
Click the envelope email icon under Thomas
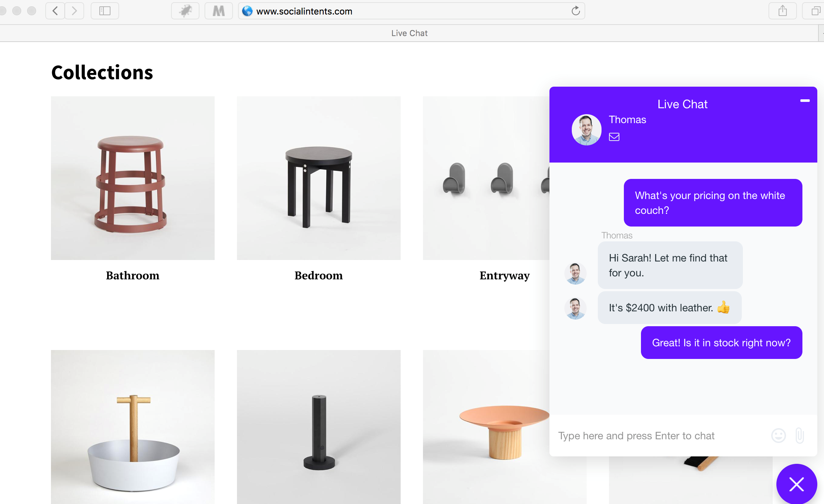pos(614,137)
